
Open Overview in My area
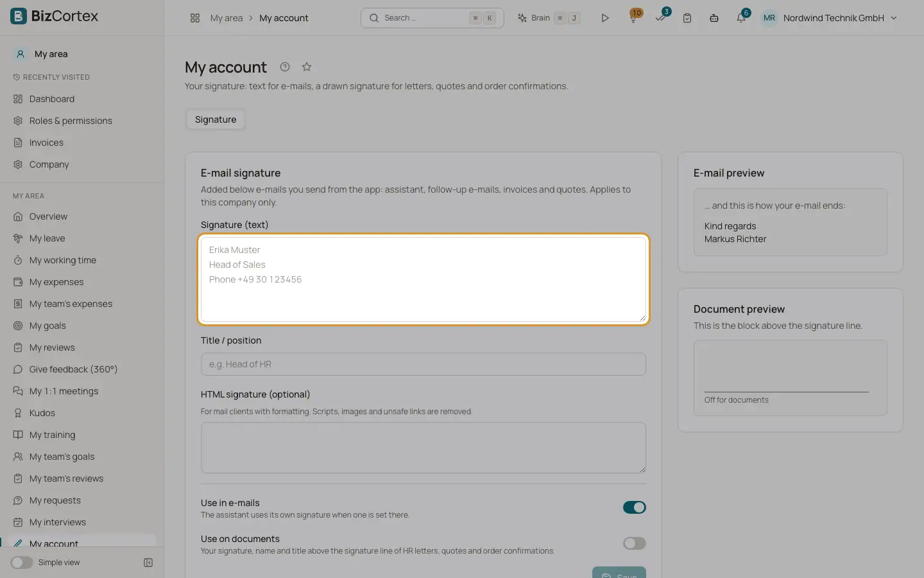(x=82, y=216)
